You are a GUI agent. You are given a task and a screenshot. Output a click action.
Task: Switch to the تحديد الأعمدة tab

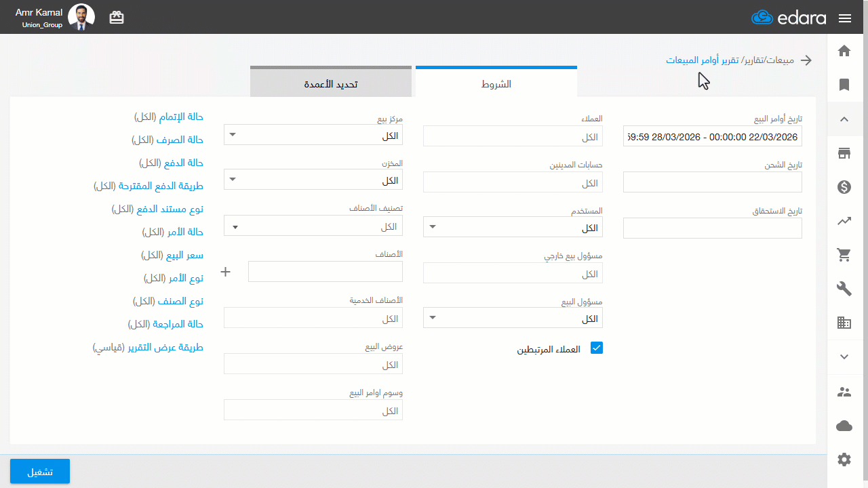click(330, 83)
